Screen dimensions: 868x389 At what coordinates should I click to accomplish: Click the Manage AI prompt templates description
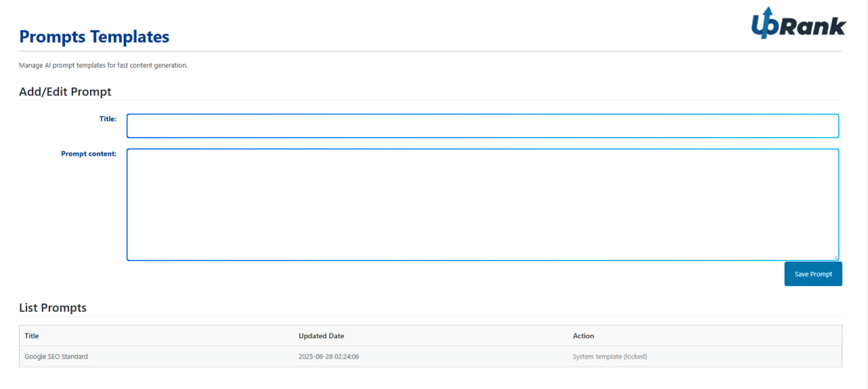pos(103,66)
